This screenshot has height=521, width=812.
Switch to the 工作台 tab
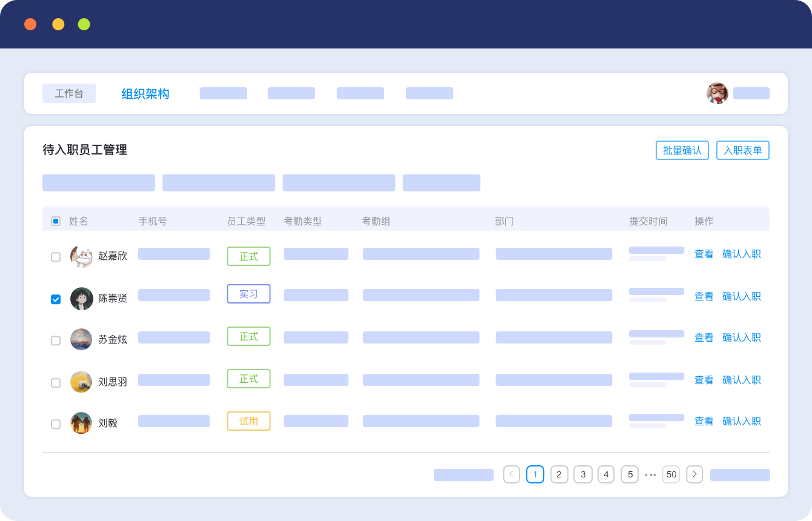(x=69, y=93)
